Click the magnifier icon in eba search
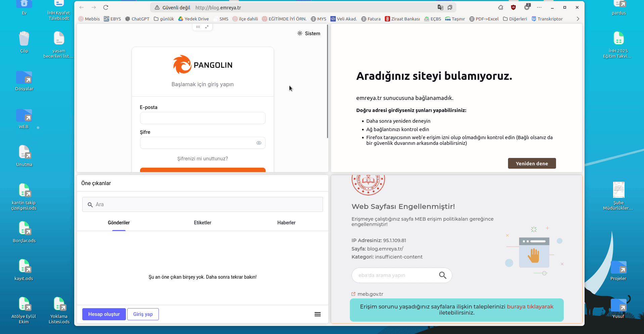644x334 pixels. pos(443,275)
